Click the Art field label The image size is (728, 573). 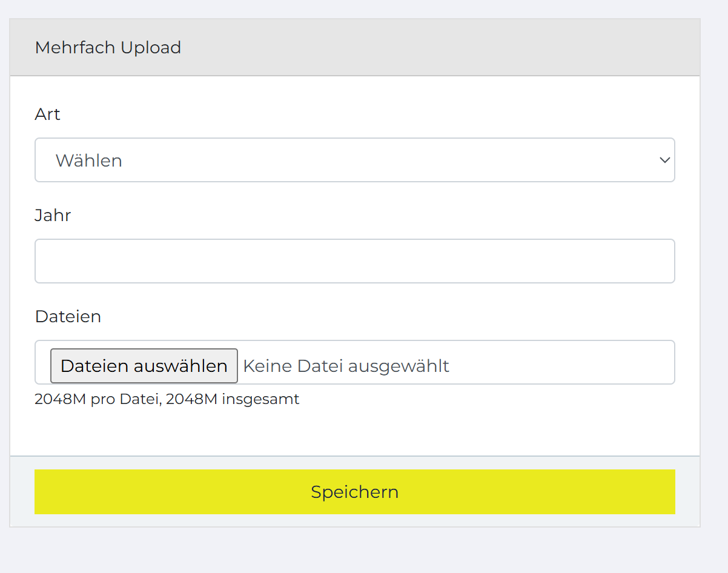pos(47,114)
